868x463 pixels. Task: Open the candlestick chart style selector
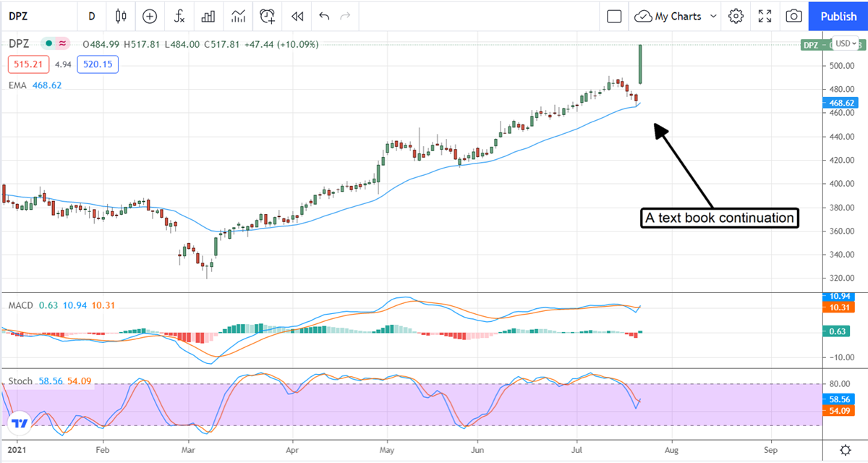pyautogui.click(x=120, y=16)
